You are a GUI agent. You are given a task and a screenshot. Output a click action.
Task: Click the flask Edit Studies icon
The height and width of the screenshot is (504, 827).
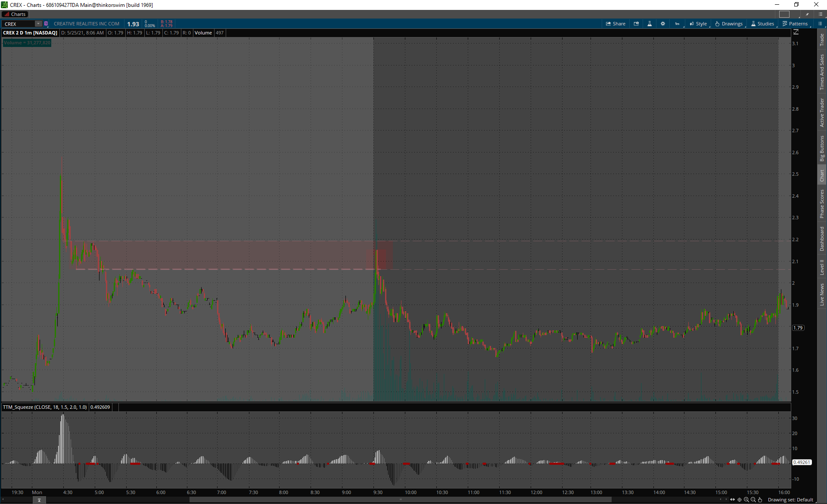pos(650,24)
